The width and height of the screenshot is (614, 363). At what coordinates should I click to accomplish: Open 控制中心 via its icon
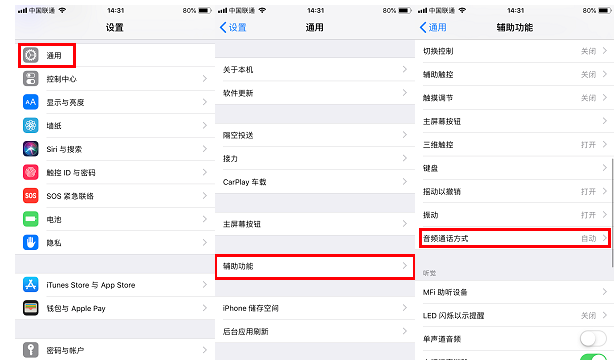pyautogui.click(x=31, y=79)
